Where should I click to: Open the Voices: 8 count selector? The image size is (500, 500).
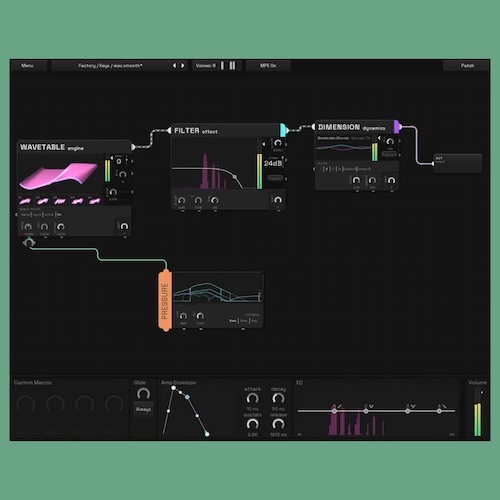pyautogui.click(x=205, y=66)
